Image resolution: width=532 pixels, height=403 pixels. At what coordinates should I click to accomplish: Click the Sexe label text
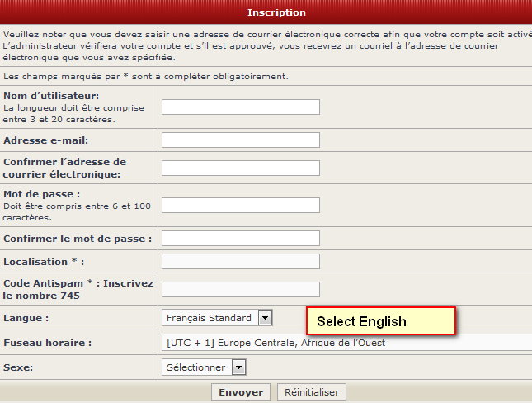tap(20, 367)
